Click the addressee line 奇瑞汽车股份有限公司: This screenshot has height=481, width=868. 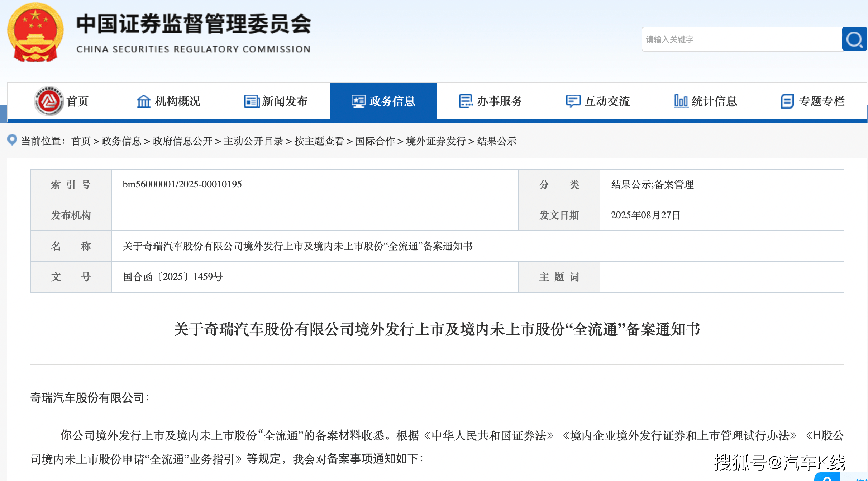tap(90, 397)
